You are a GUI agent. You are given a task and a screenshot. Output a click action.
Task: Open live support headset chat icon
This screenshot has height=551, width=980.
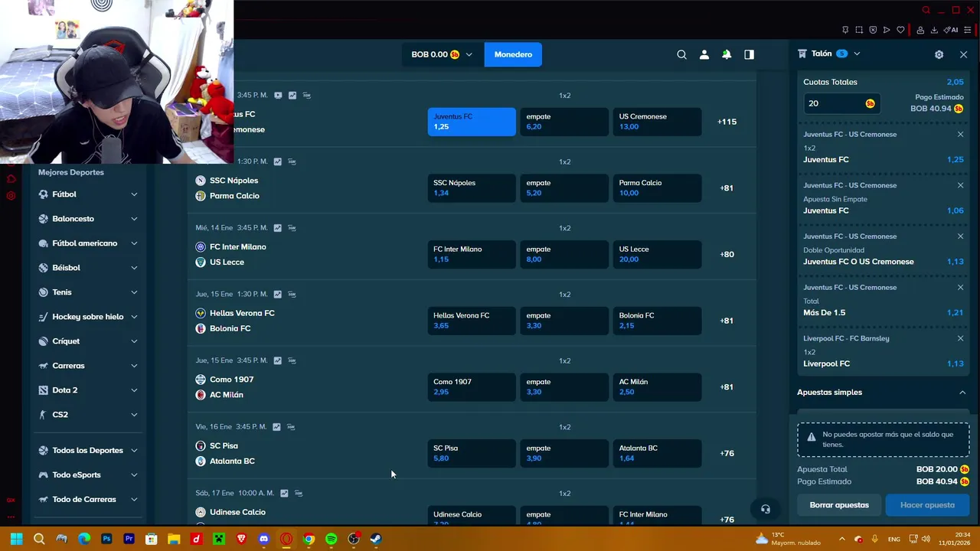pos(765,509)
